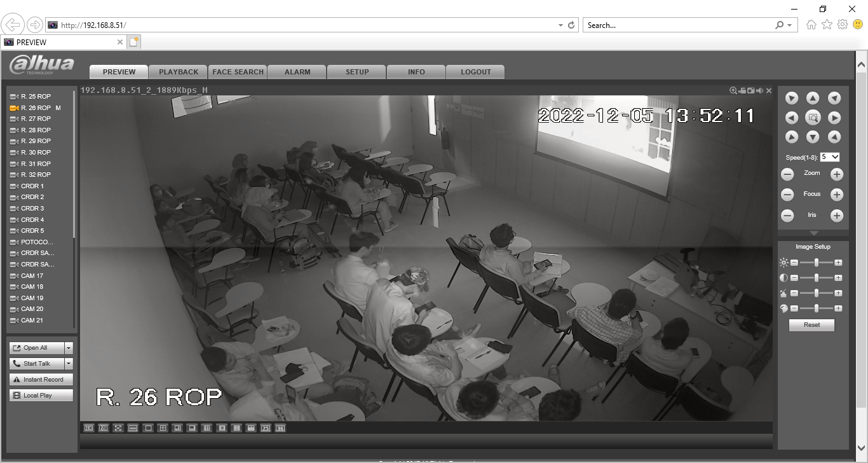Toggle the CRDR 5 camera channel
Screen dimensions: 868x463
[x=27, y=231]
